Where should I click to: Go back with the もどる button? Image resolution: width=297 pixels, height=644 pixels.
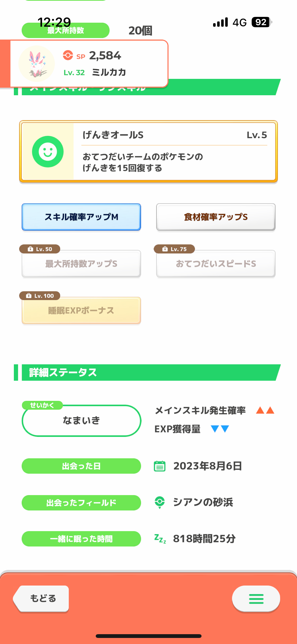pyautogui.click(x=41, y=598)
